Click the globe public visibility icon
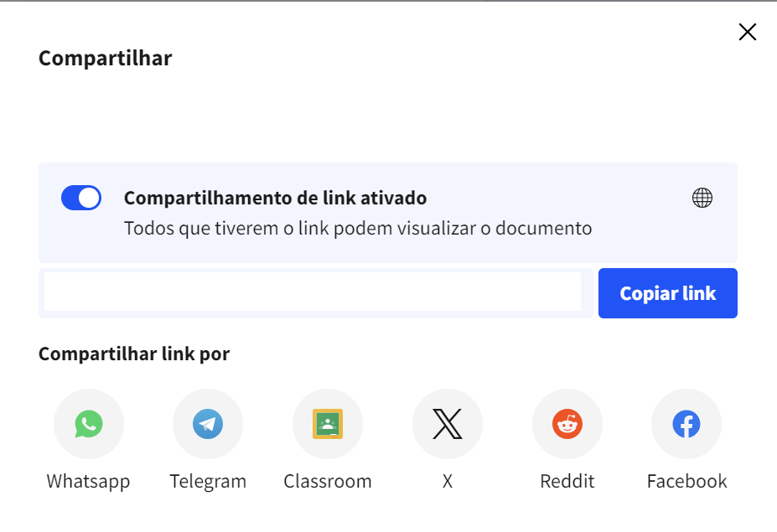Viewport: 777px width, 532px height. pyautogui.click(x=702, y=198)
